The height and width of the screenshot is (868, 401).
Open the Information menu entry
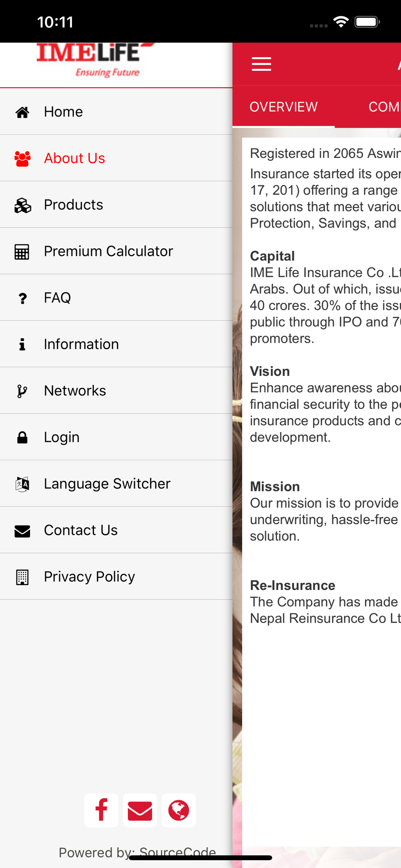click(x=81, y=344)
